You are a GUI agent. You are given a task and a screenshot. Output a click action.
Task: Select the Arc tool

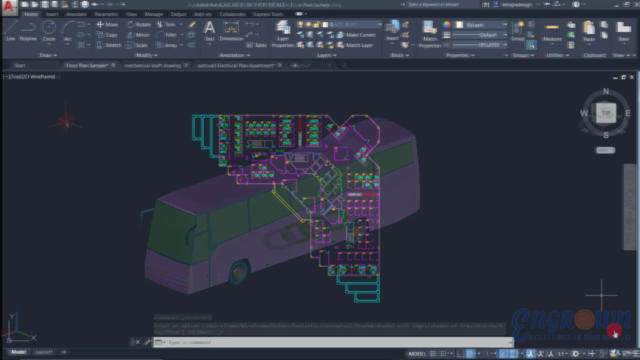pyautogui.click(x=67, y=31)
